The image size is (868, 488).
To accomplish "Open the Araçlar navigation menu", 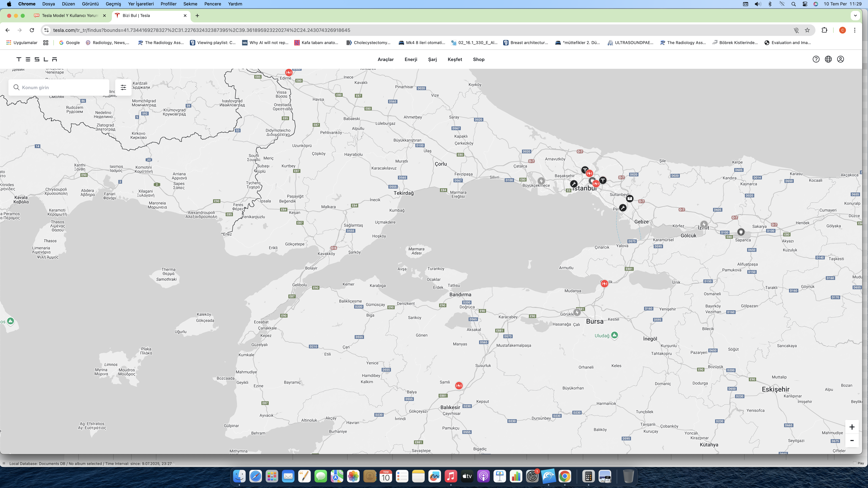I will click(x=386, y=59).
